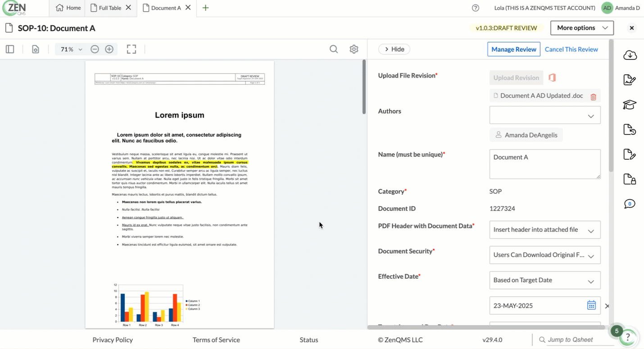Add a new tab with plus icon
The height and width of the screenshot is (349, 644).
click(x=205, y=8)
